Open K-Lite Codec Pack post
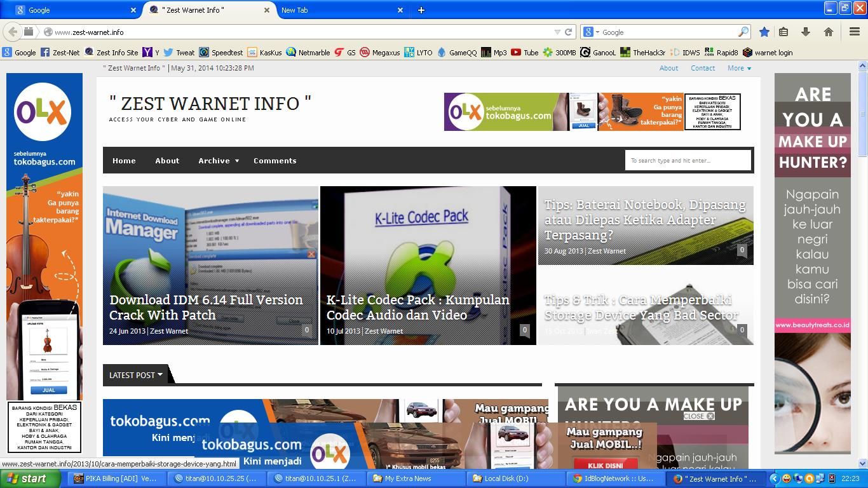868x488 pixels. 417,307
